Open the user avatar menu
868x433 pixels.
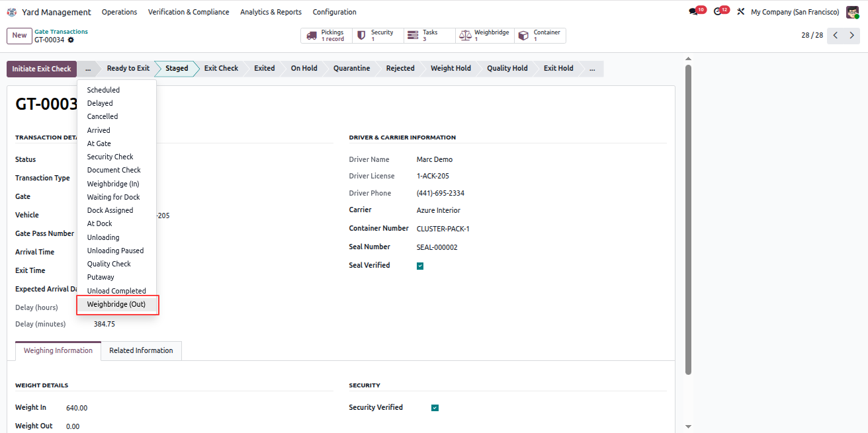[x=852, y=12]
